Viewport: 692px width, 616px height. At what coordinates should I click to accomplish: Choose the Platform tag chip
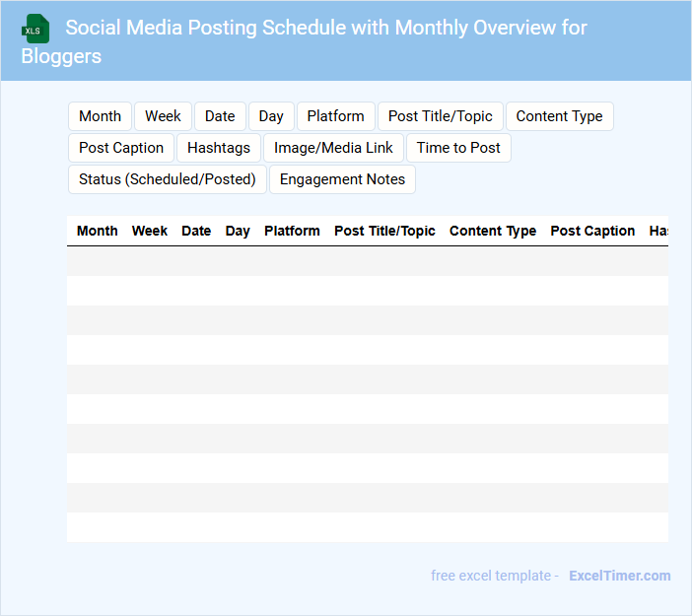click(x=335, y=116)
